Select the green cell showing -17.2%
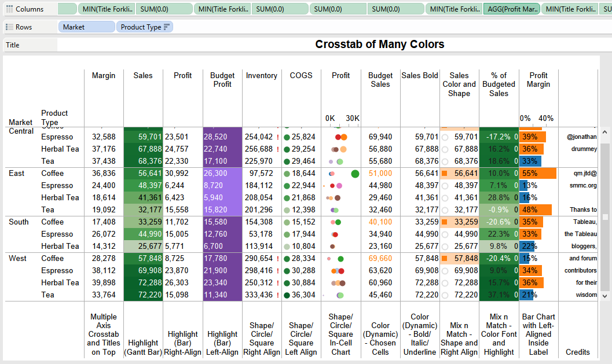Image resolution: width=612 pixels, height=364 pixels. [499, 137]
